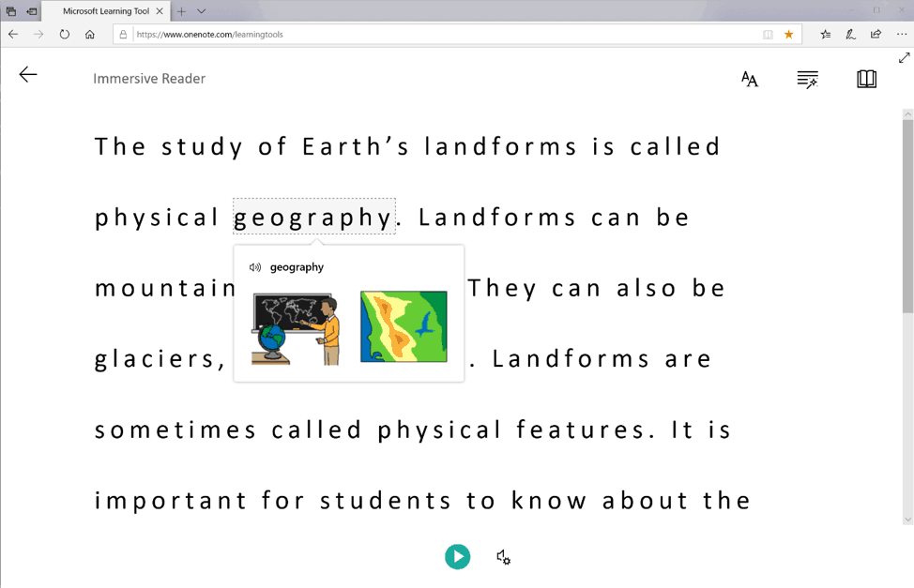
Task: Open Text Preferences font size icon
Action: pyautogui.click(x=749, y=80)
